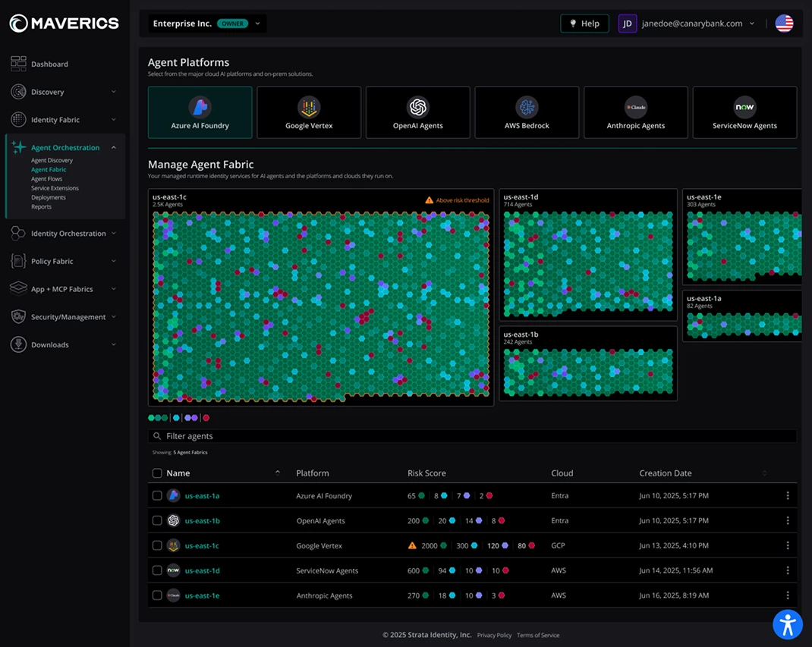Collapse the Agent Orchestration chevron
The width and height of the screenshot is (812, 647).
(x=113, y=147)
